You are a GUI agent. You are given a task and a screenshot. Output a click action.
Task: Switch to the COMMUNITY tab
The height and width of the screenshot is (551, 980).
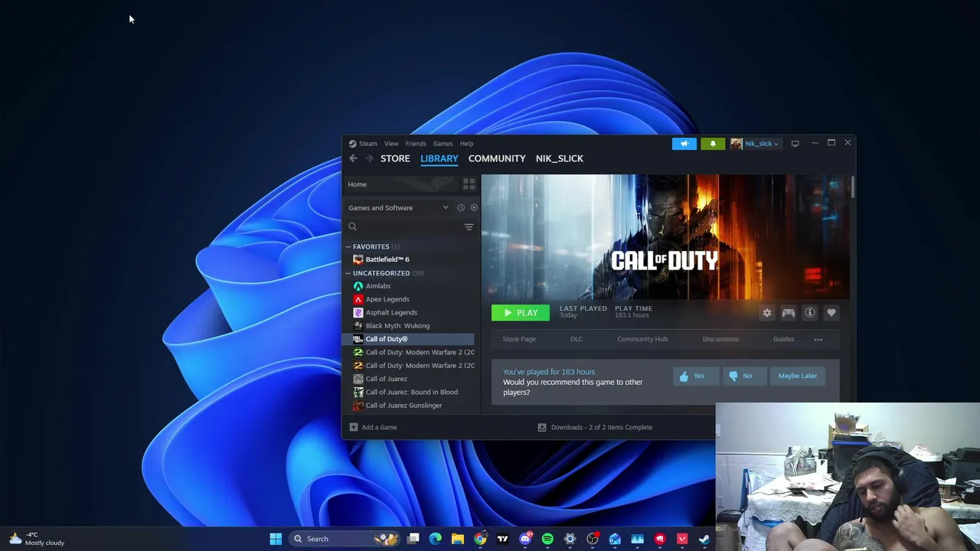click(497, 158)
